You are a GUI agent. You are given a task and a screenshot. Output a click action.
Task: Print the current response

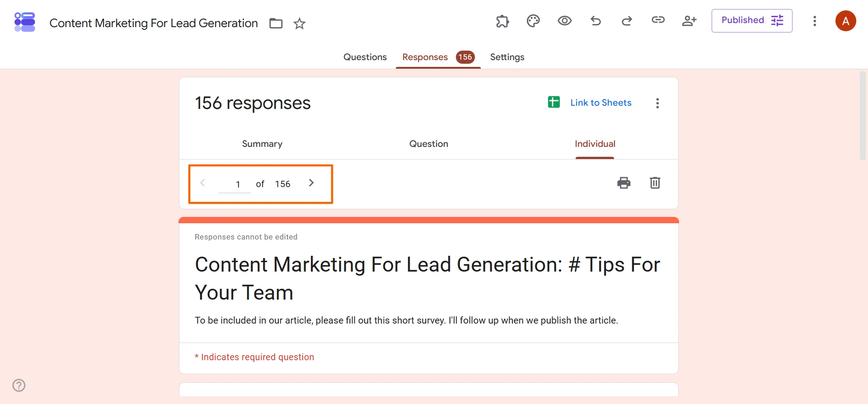624,183
